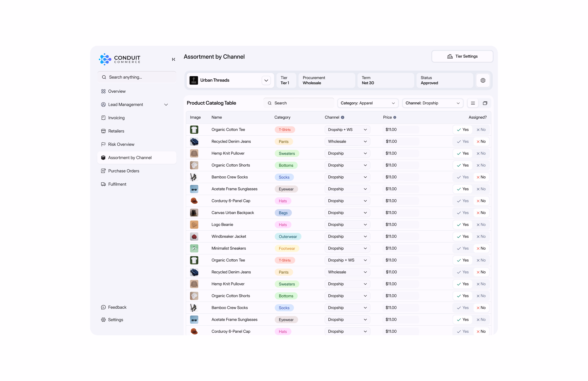588x381 pixels.
Task: Set Recycled Denim Jeans assignment to No
Action: click(481, 141)
